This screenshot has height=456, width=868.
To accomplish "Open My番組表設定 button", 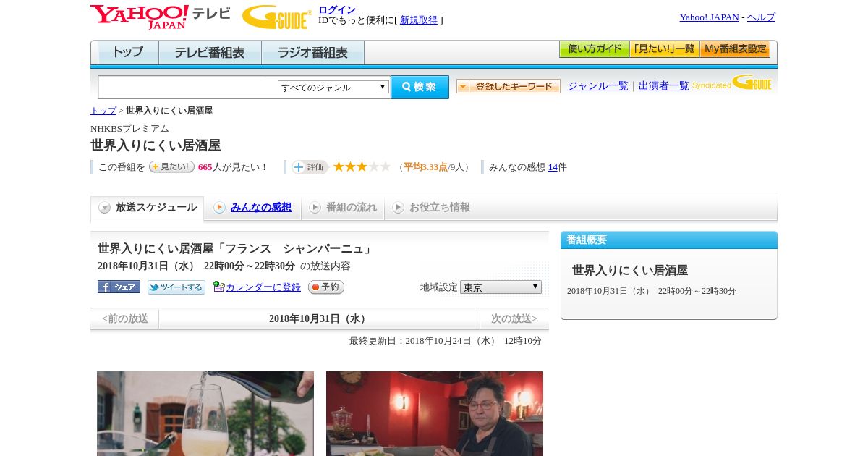I will [735, 49].
